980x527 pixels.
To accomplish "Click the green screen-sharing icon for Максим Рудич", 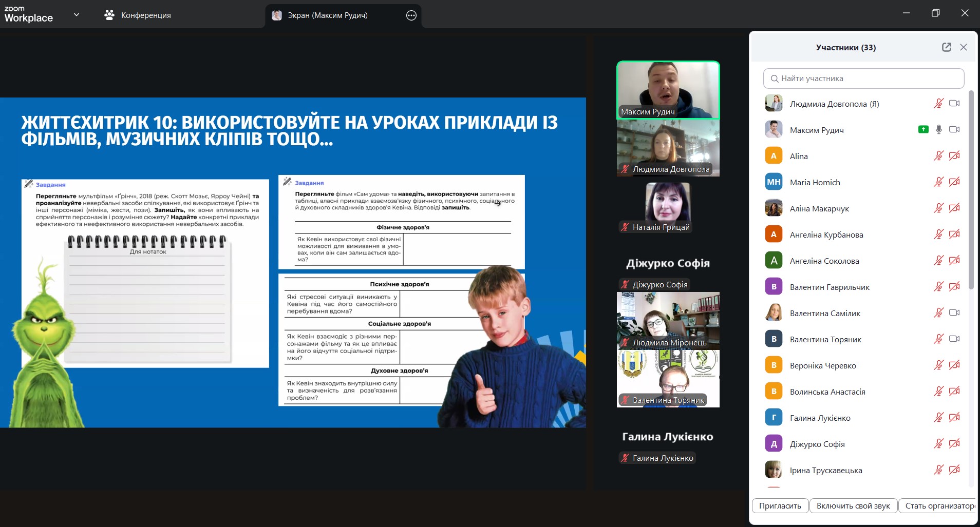I will [x=923, y=130].
